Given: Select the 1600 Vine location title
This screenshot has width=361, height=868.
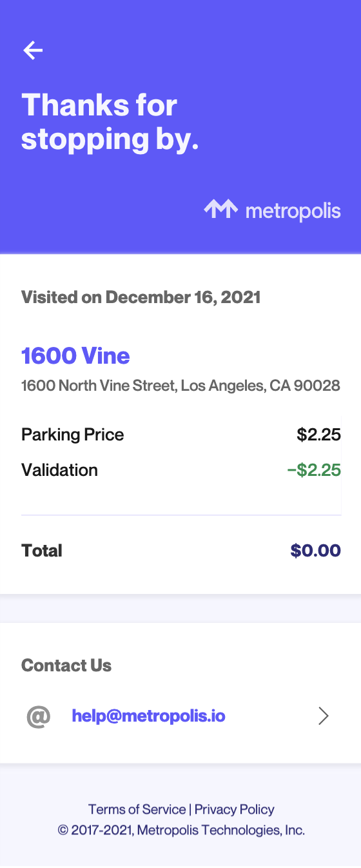Looking at the screenshot, I should coord(75,355).
